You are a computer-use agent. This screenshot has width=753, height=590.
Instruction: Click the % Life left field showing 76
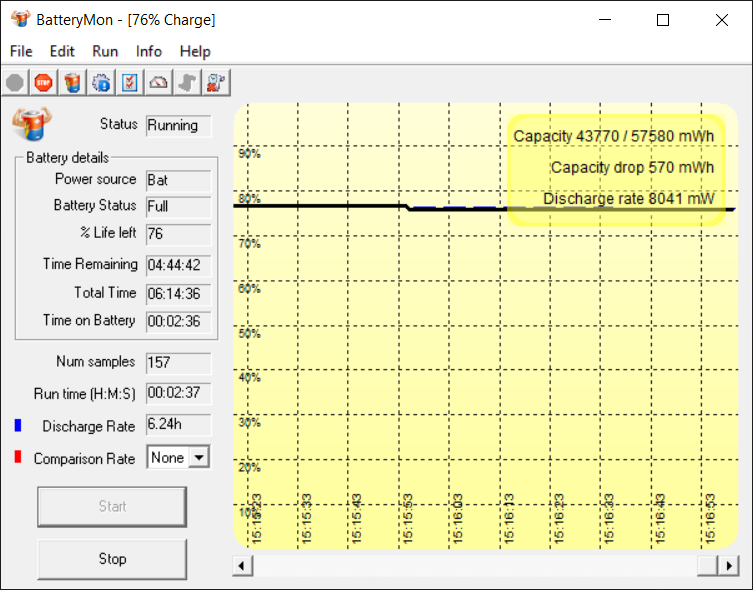pyautogui.click(x=179, y=234)
